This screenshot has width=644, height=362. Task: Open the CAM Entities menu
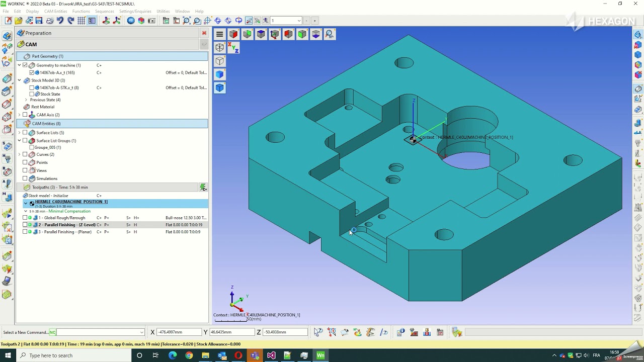click(55, 11)
